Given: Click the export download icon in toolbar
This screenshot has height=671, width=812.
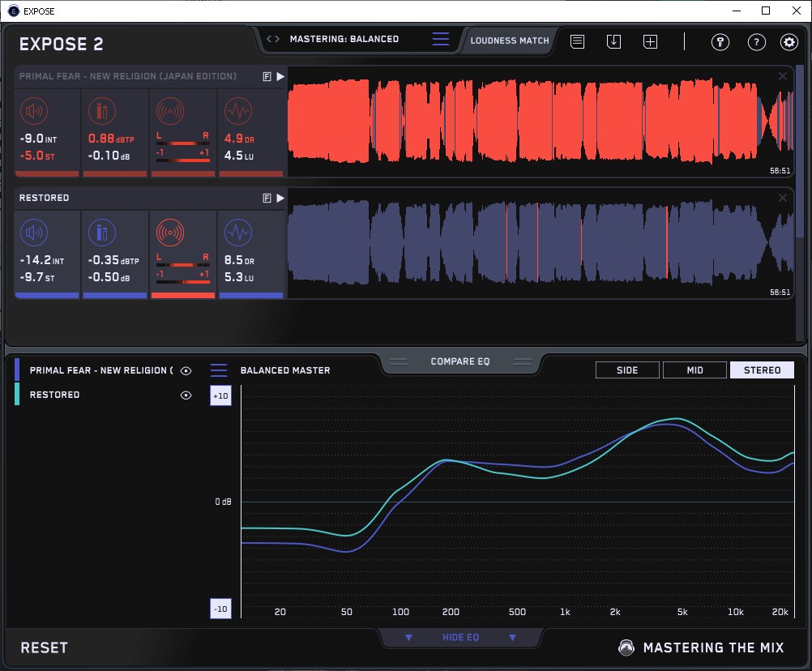Looking at the screenshot, I should pos(613,42).
